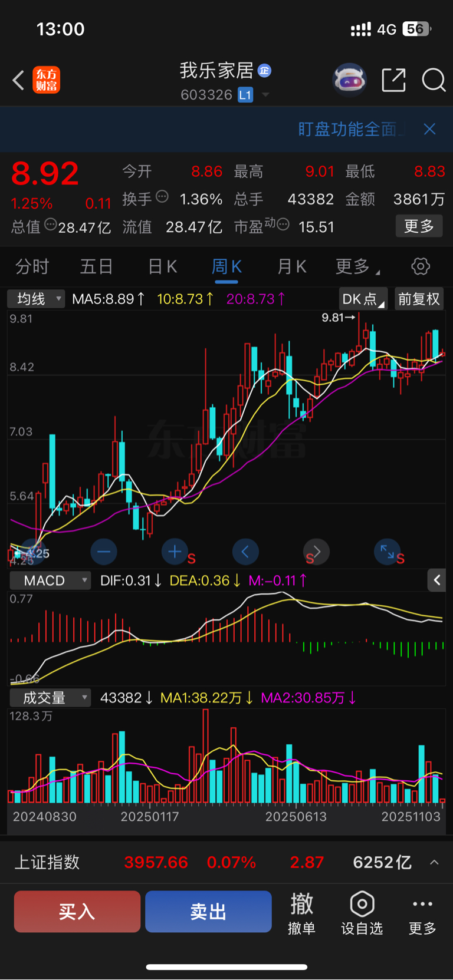Tap the current price 8.92
The image size is (453, 980).
coord(45,173)
